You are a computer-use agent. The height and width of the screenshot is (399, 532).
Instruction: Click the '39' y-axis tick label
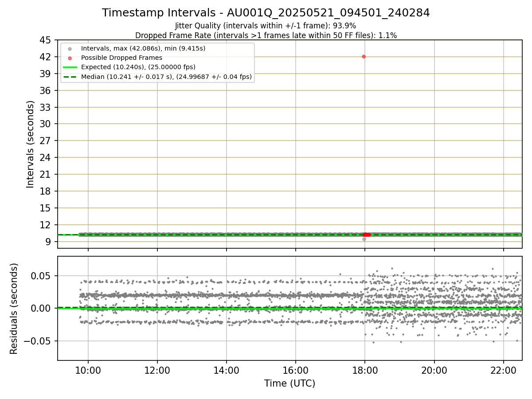click(45, 74)
